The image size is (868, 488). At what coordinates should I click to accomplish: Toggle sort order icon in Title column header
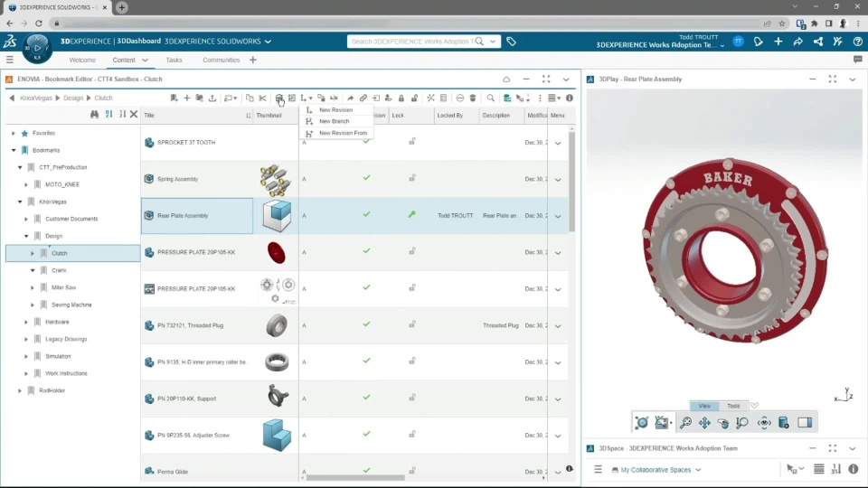click(x=248, y=115)
